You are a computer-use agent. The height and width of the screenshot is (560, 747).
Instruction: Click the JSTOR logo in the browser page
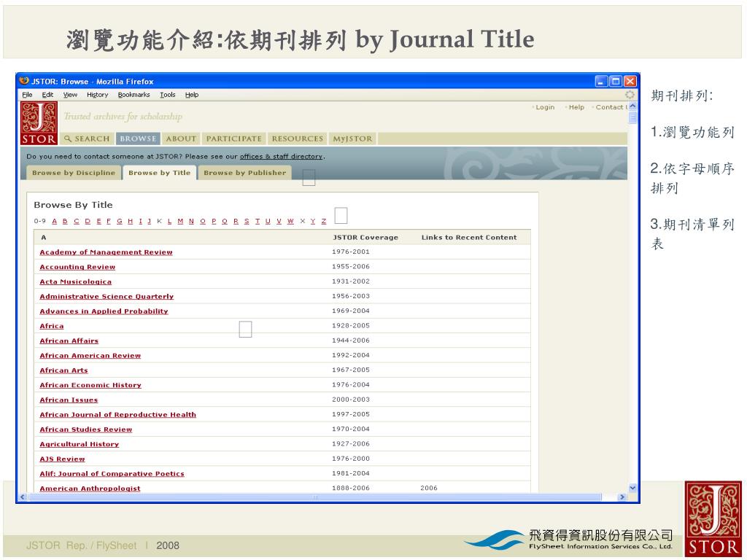pyautogui.click(x=39, y=122)
